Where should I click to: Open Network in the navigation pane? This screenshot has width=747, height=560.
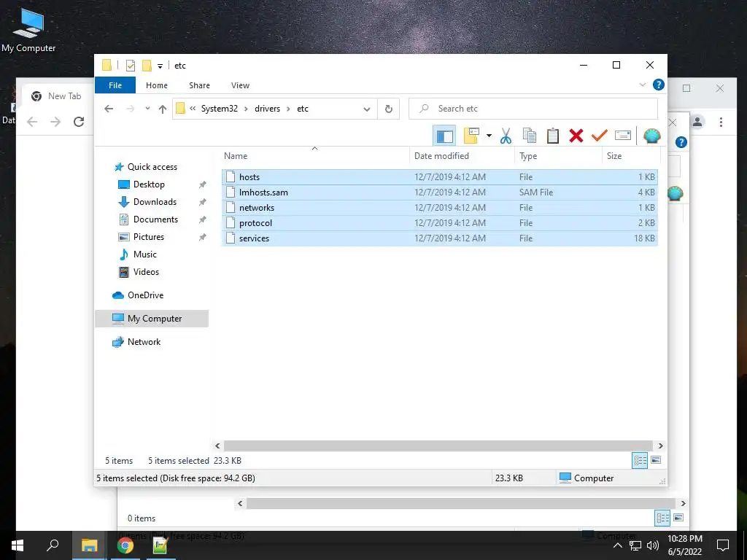pos(136,342)
